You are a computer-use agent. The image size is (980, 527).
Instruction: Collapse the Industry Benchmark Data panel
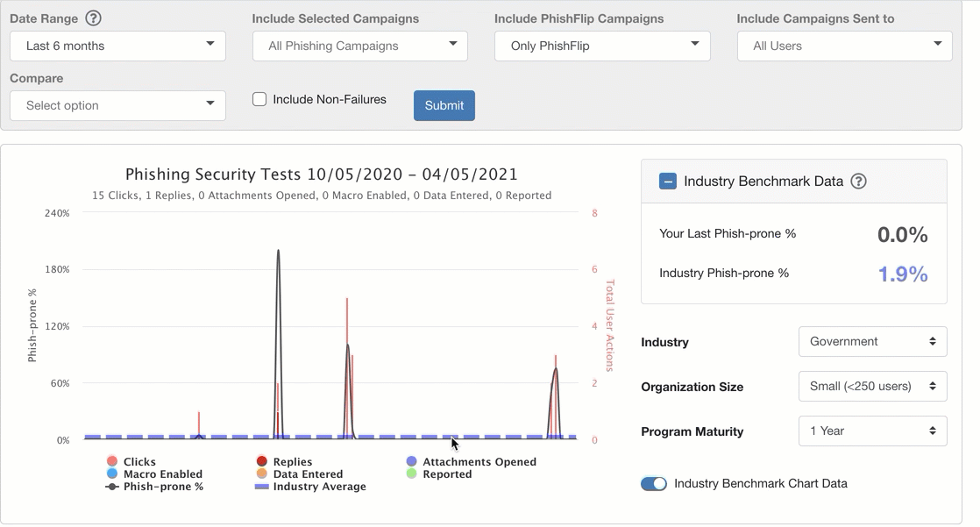click(x=667, y=181)
